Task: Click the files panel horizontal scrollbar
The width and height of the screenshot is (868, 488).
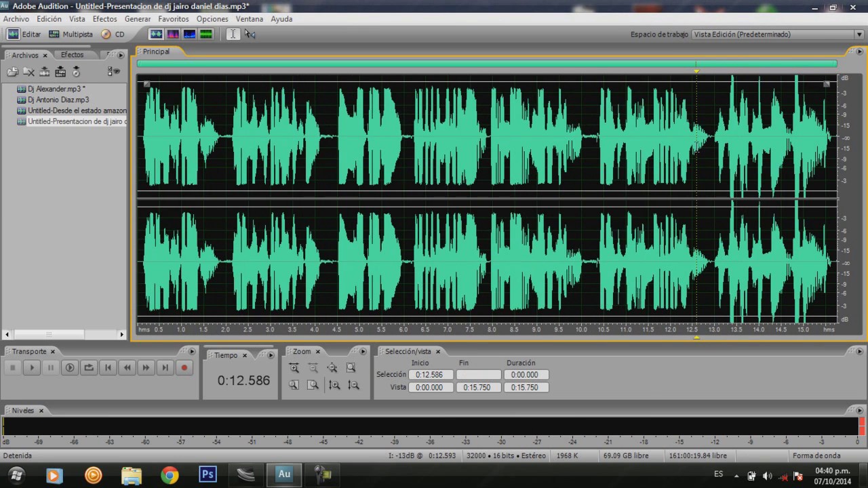Action: tap(48, 334)
